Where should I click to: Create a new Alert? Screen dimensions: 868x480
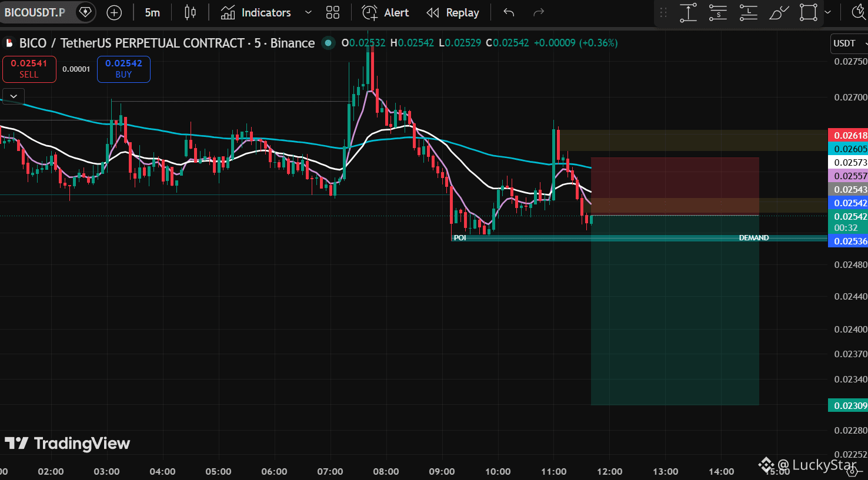(385, 12)
